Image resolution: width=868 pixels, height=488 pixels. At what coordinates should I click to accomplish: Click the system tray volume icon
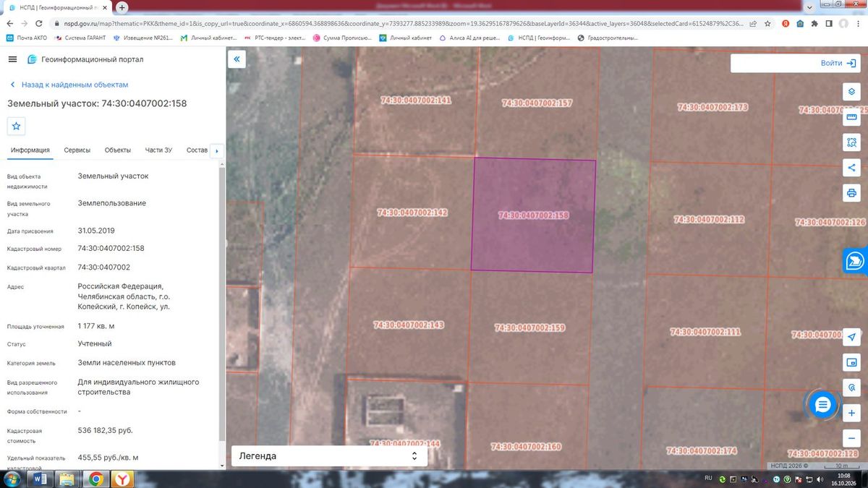[820, 479]
